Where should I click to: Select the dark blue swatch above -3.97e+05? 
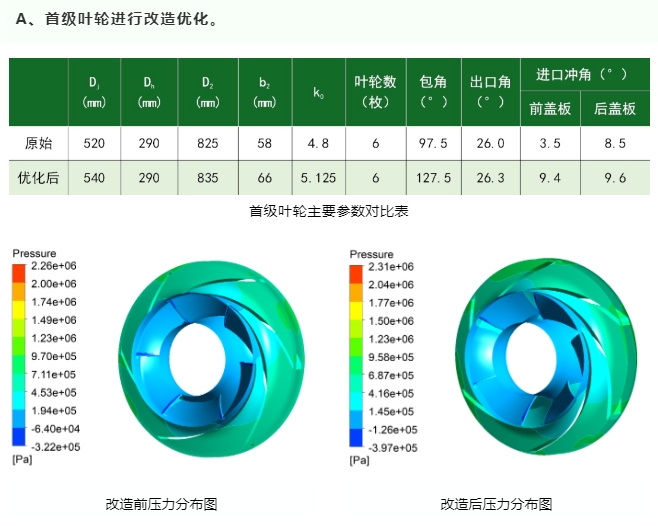coord(356,436)
